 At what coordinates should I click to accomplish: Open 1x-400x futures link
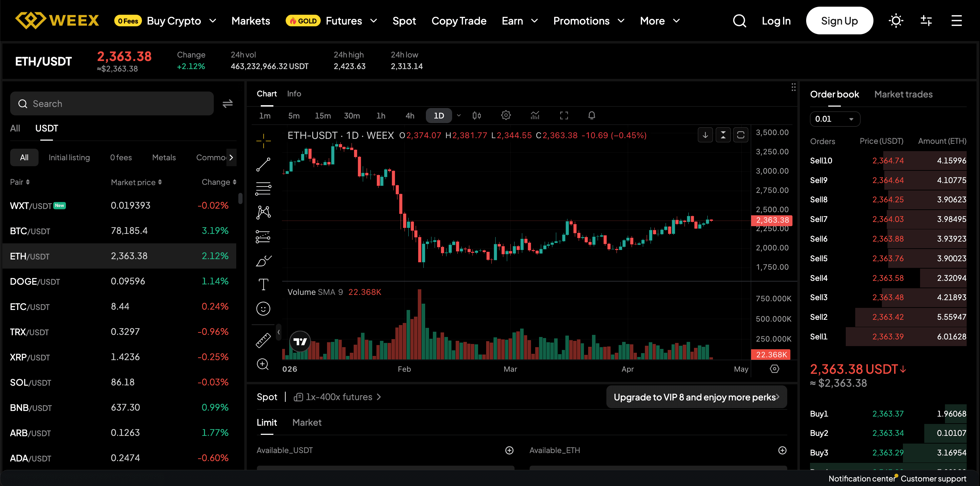[x=337, y=397]
